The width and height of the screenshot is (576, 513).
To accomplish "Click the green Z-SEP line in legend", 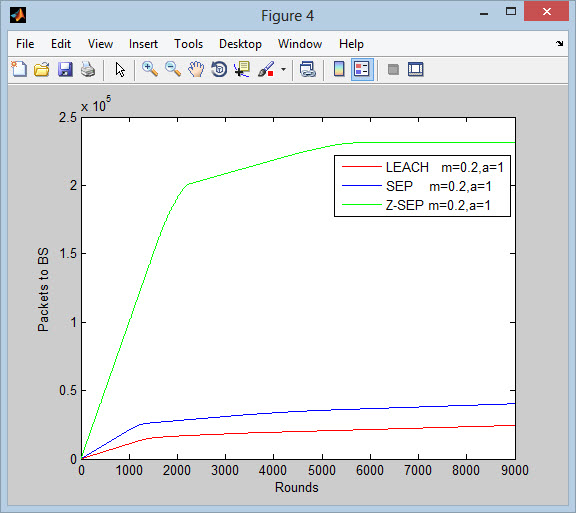I will (362, 205).
